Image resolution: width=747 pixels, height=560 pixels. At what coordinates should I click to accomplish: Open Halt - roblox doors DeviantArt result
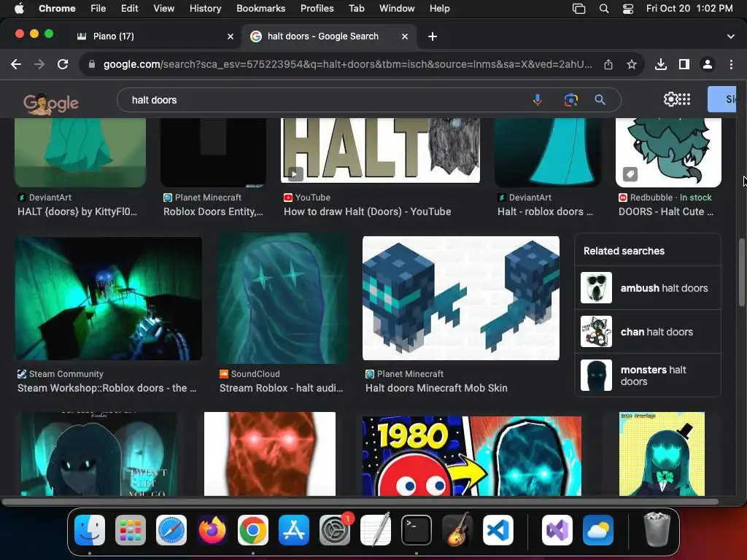coord(545,211)
